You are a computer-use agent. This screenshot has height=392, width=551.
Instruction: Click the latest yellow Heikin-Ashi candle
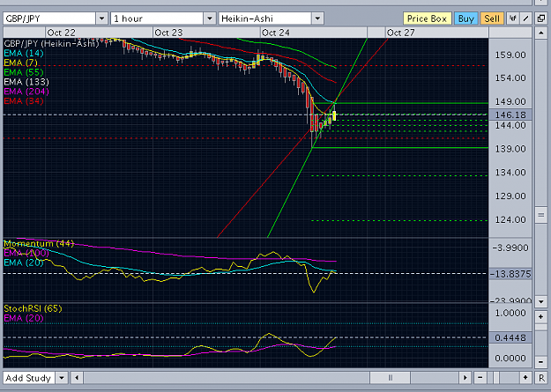tap(334, 115)
